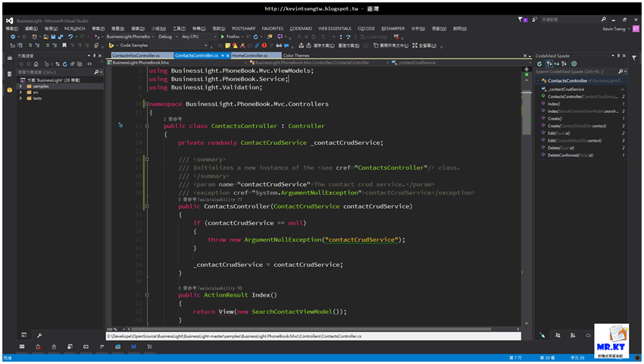Screen dimensions: 644x364
Task: Click the wrench icon below Solution Explorer
Action: (39, 335)
